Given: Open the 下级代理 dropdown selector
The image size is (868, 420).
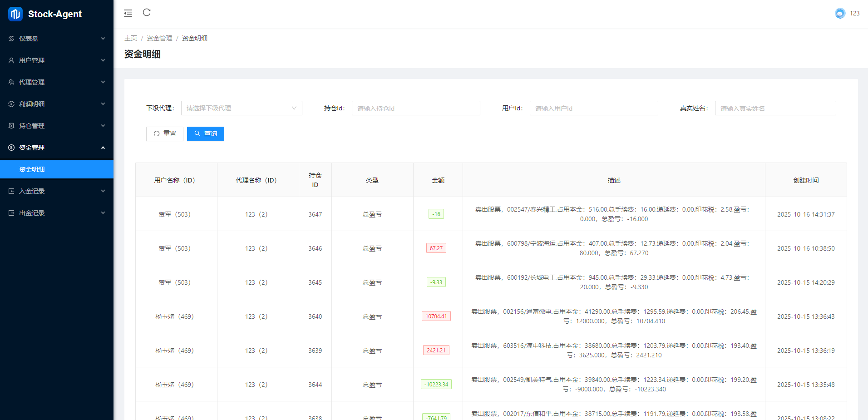Looking at the screenshot, I should pos(242,108).
